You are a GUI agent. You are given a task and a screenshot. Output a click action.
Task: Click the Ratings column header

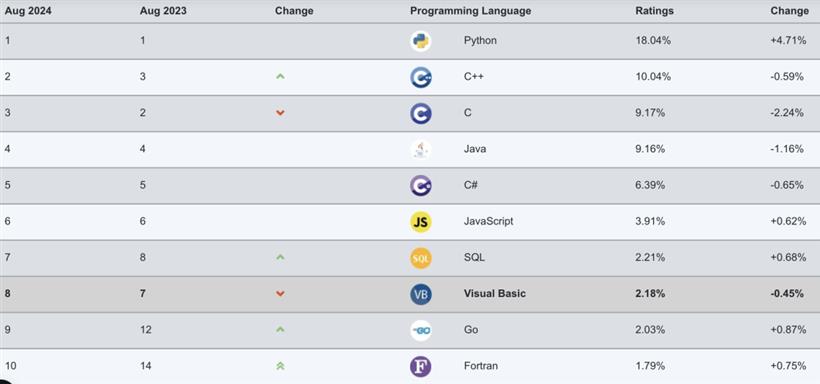pos(654,11)
